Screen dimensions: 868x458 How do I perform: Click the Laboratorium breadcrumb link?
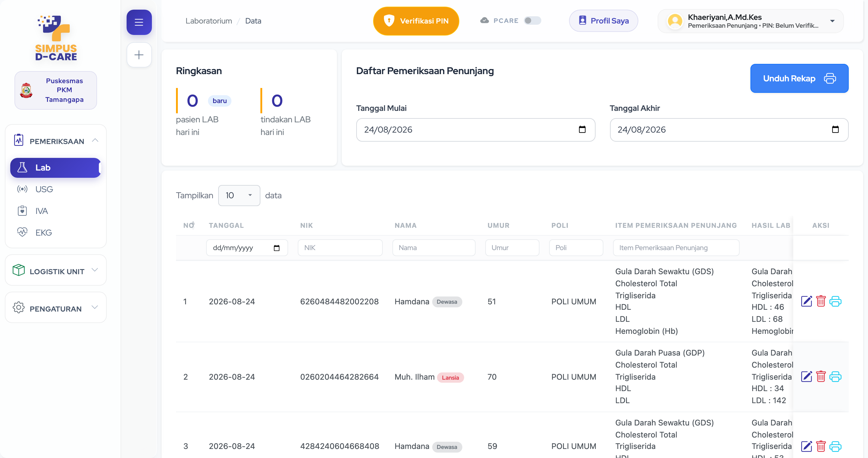click(x=209, y=21)
